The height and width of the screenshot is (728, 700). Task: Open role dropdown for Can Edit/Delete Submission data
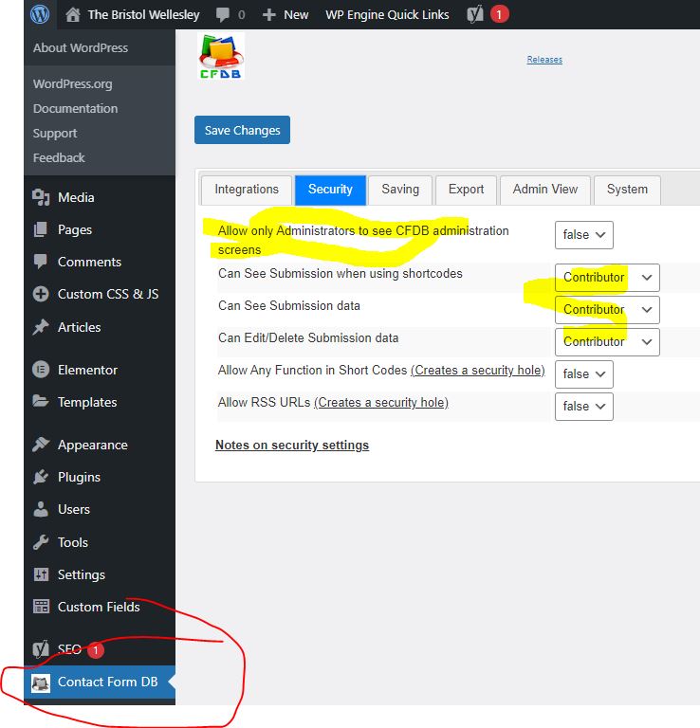click(x=607, y=342)
